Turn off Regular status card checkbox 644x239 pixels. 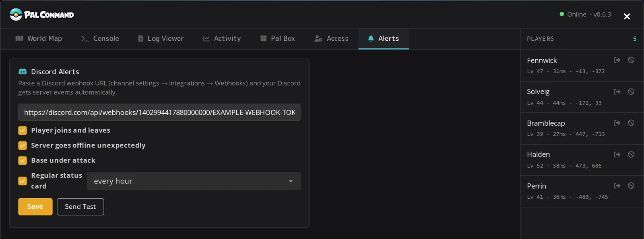coord(23,181)
